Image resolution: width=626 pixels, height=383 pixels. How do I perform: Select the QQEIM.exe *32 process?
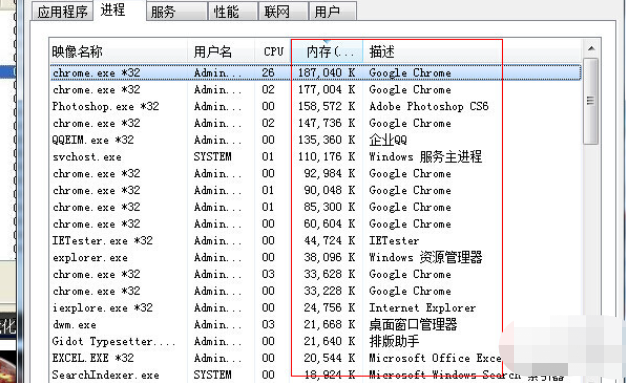pyautogui.click(x=315, y=140)
